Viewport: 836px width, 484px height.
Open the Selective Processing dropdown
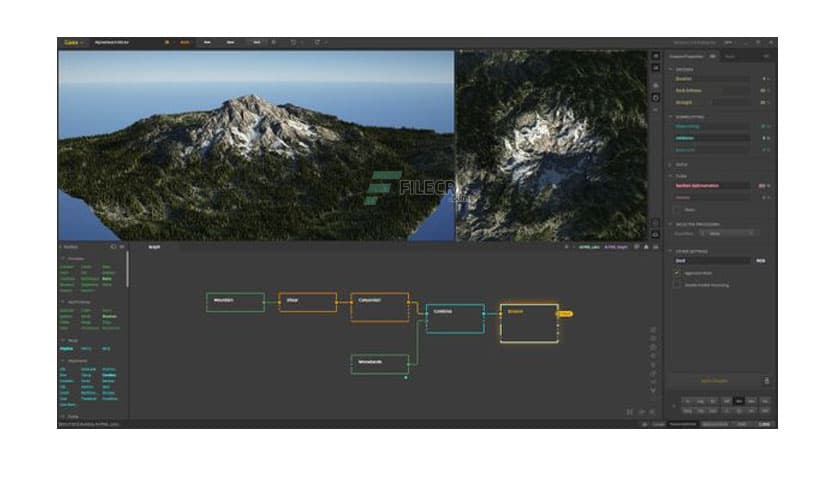(x=730, y=233)
